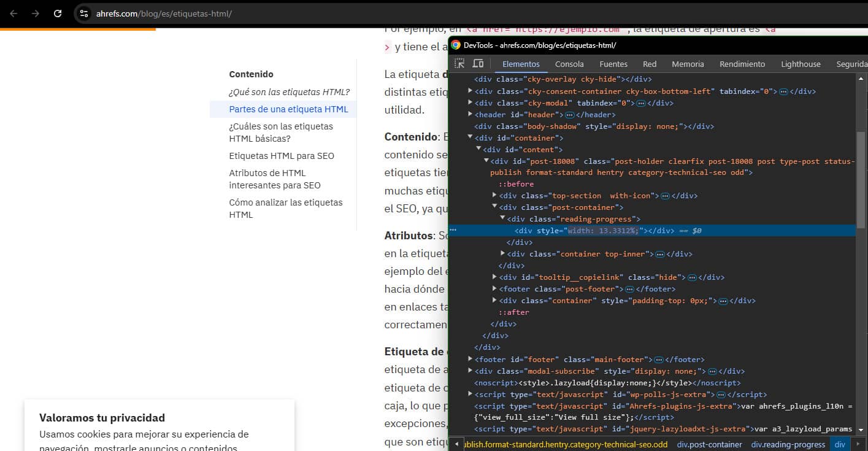Open "Cómo analizar las etiquetas HTML" link
This screenshot has height=451, width=868.
coord(286,209)
